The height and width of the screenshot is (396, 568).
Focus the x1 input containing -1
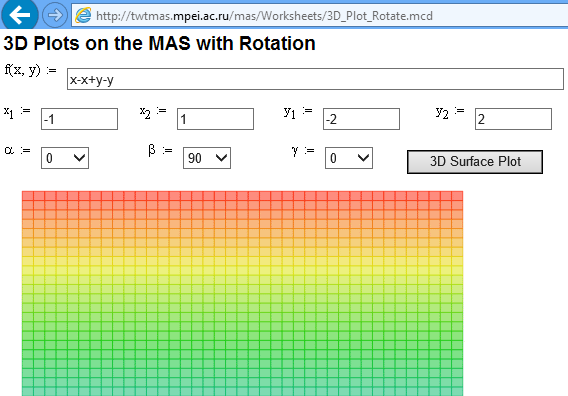79,119
